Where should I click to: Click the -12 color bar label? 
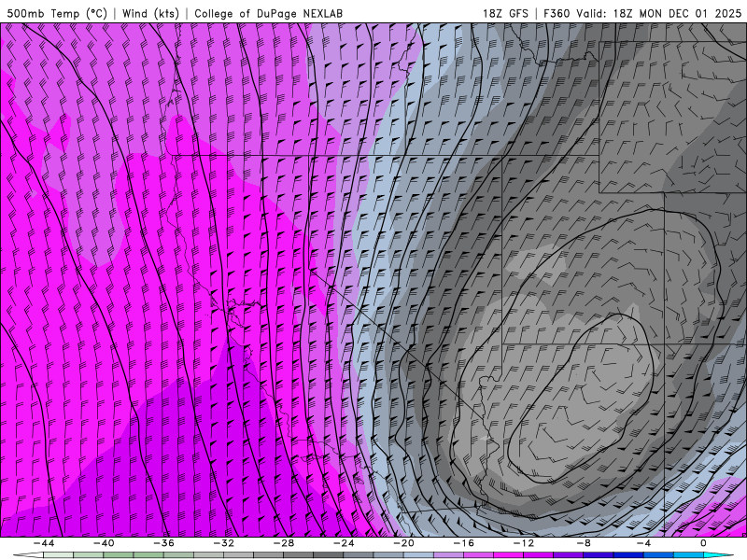pyautogui.click(x=524, y=543)
